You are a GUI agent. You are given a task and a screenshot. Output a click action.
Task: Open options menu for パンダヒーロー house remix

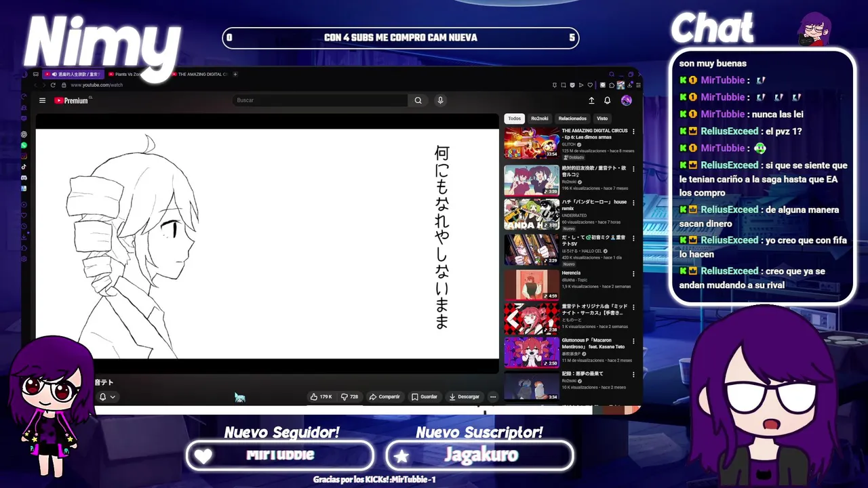pos(633,203)
